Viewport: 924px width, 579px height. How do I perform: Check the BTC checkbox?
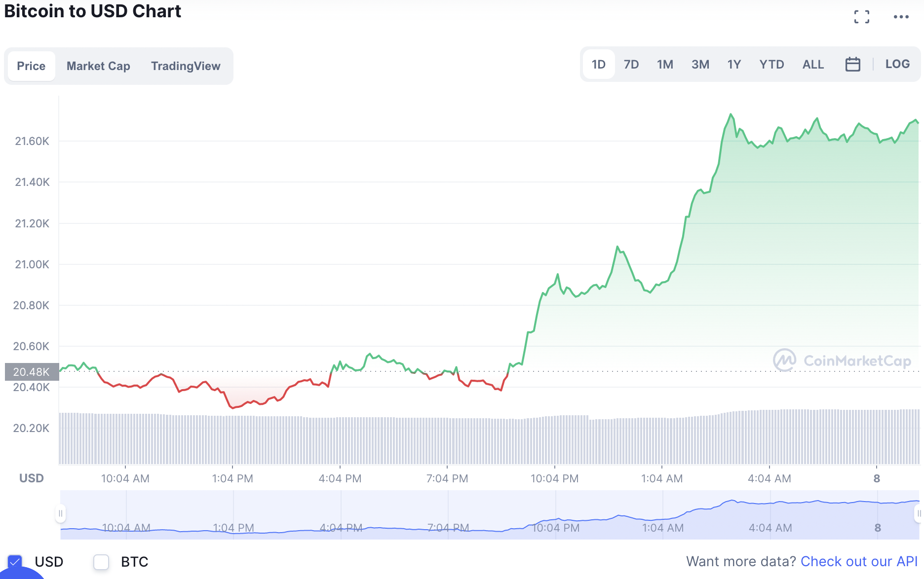(101, 562)
